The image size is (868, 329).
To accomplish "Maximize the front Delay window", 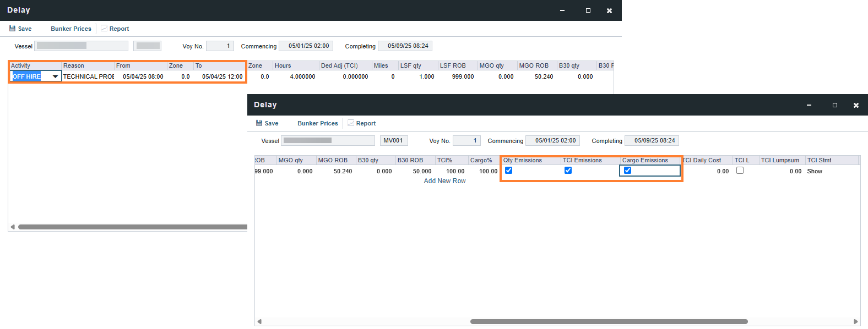I will pyautogui.click(x=835, y=105).
